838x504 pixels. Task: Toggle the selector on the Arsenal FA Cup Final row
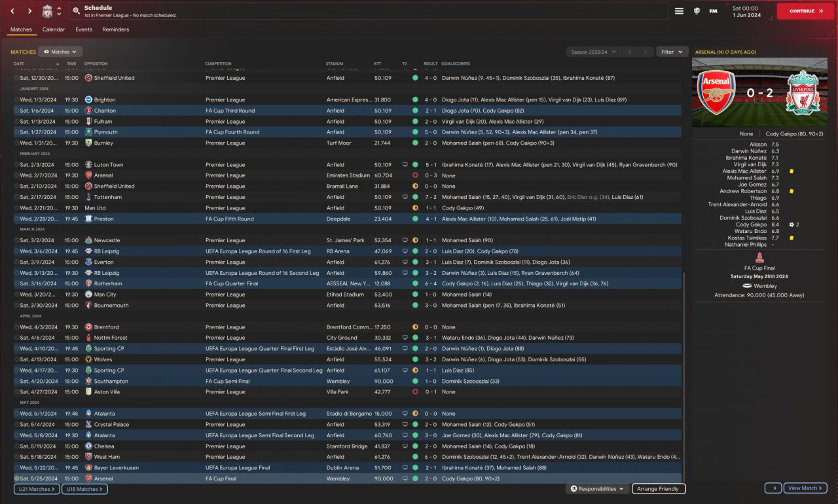[16, 478]
